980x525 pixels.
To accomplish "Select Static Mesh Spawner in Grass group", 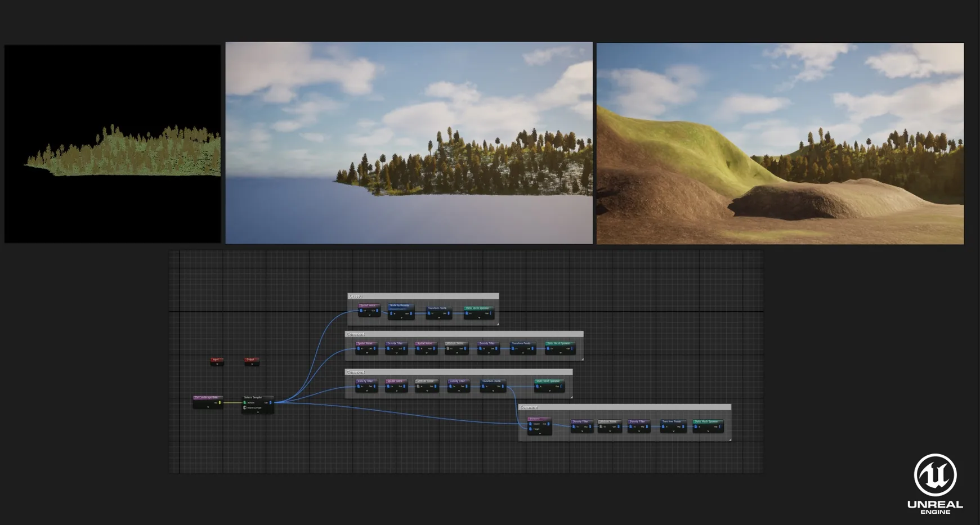I will tap(479, 313).
